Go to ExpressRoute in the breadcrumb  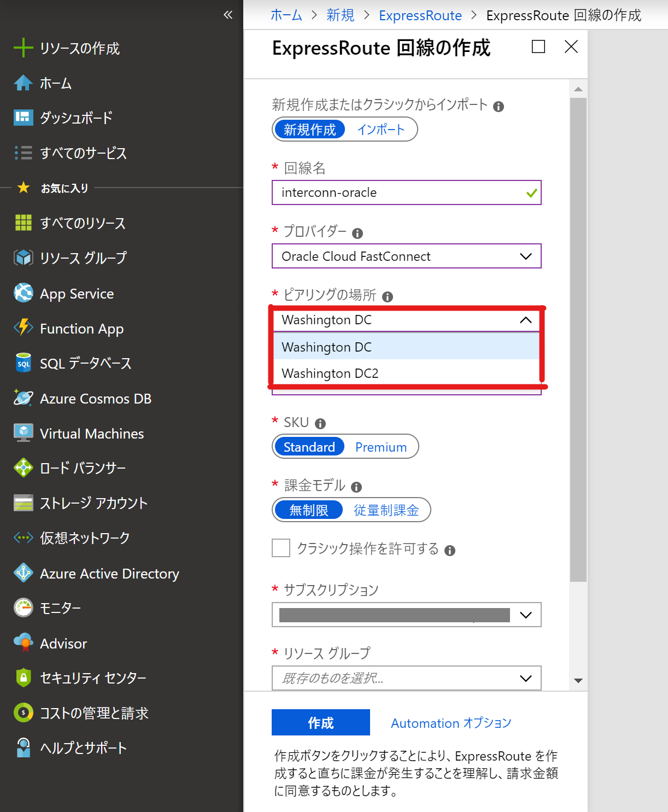tap(420, 15)
